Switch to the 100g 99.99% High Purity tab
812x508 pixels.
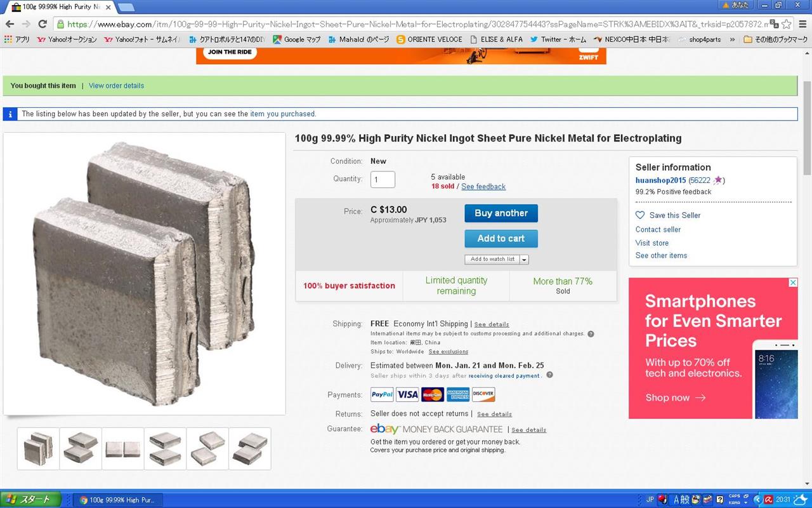60,6
